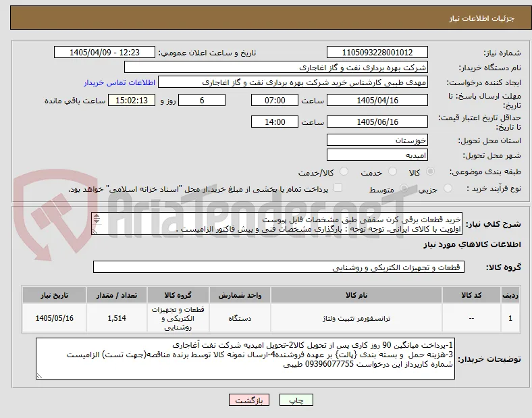
Task: Click the remaining time field 15:02:13
Action: click(132, 100)
